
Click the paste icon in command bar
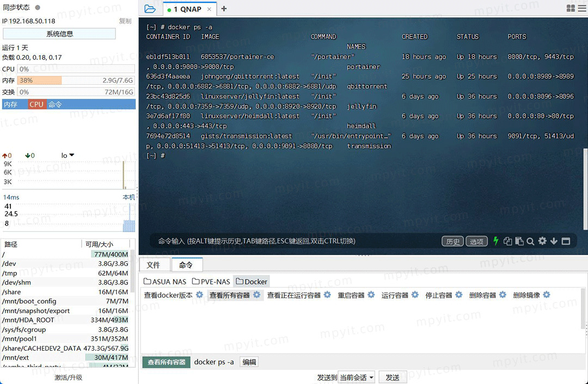point(519,241)
